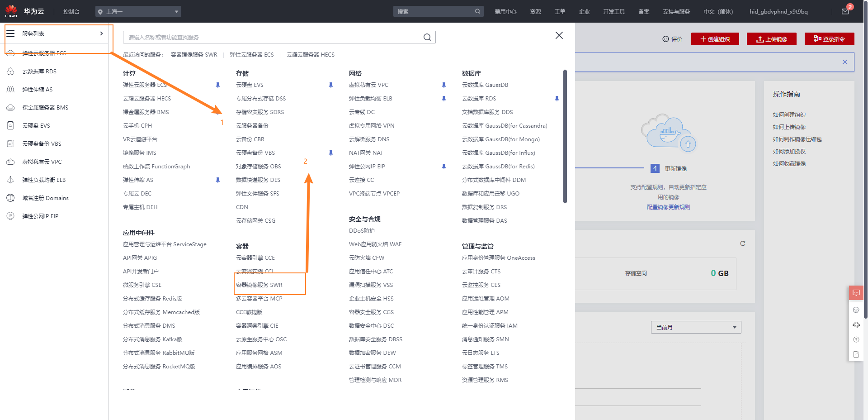Open the 资源 menu
Image resolution: width=868 pixels, height=420 pixels.
[535, 12]
